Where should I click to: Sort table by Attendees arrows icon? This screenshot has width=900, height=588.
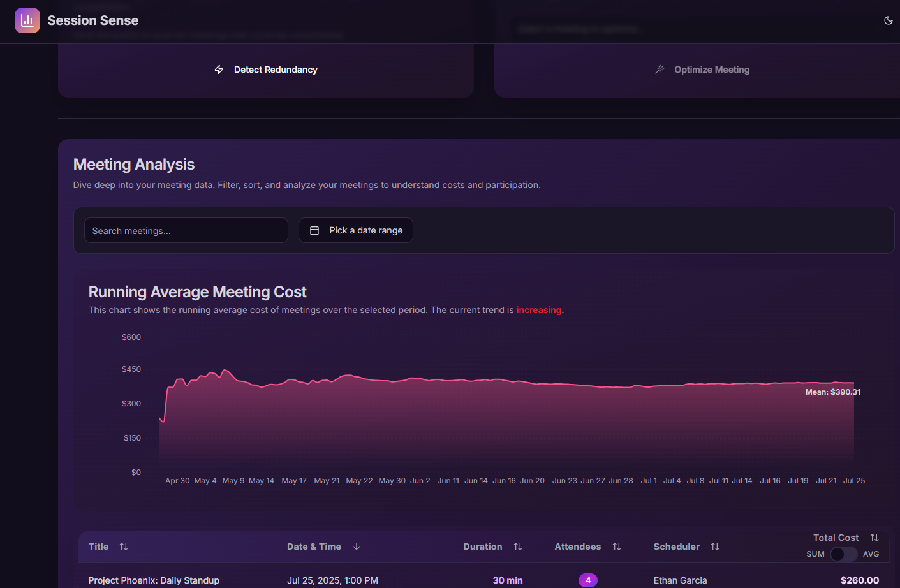point(617,547)
